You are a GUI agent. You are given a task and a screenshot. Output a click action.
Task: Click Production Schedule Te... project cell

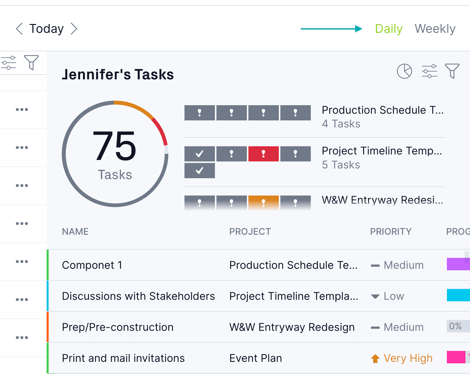coord(293,265)
